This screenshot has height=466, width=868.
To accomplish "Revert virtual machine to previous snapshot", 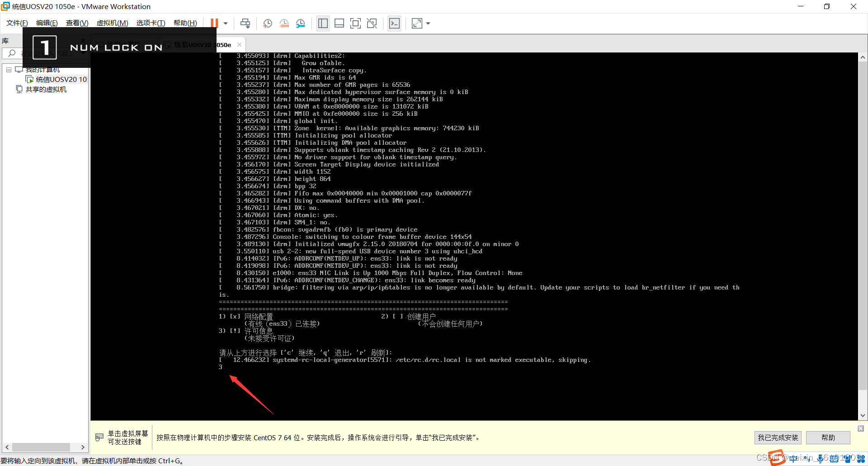I will [x=284, y=24].
